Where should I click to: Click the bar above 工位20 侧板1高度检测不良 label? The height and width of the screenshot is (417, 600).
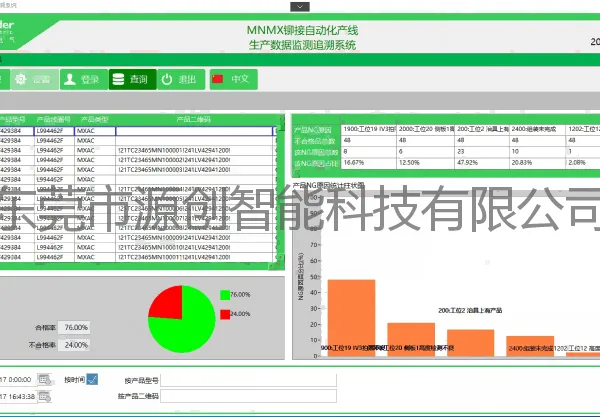411,339
